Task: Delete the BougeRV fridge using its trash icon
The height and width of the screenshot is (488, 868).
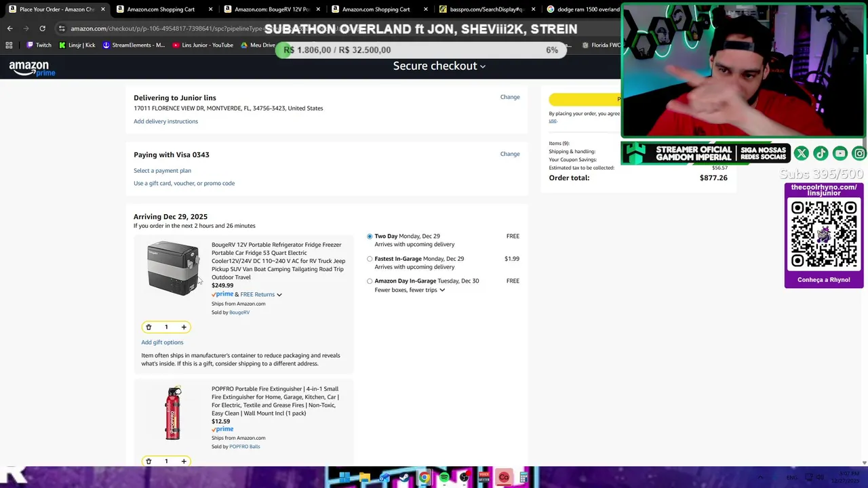Action: [x=149, y=327]
